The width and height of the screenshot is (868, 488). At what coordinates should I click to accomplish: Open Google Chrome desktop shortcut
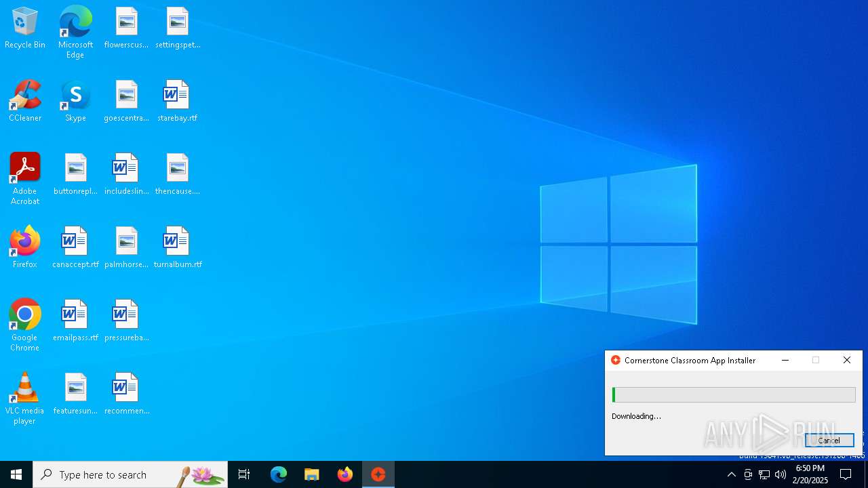point(25,325)
